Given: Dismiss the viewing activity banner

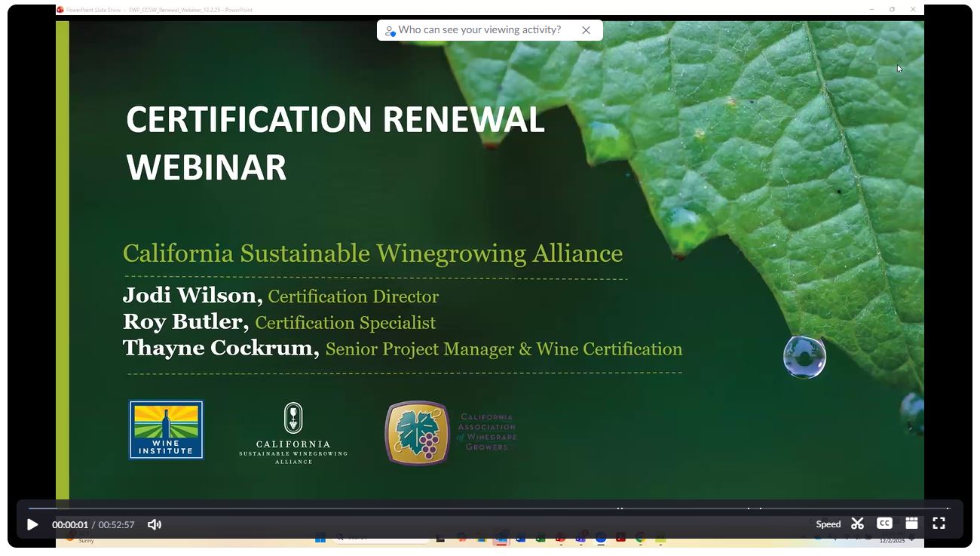Looking at the screenshot, I should pos(586,30).
